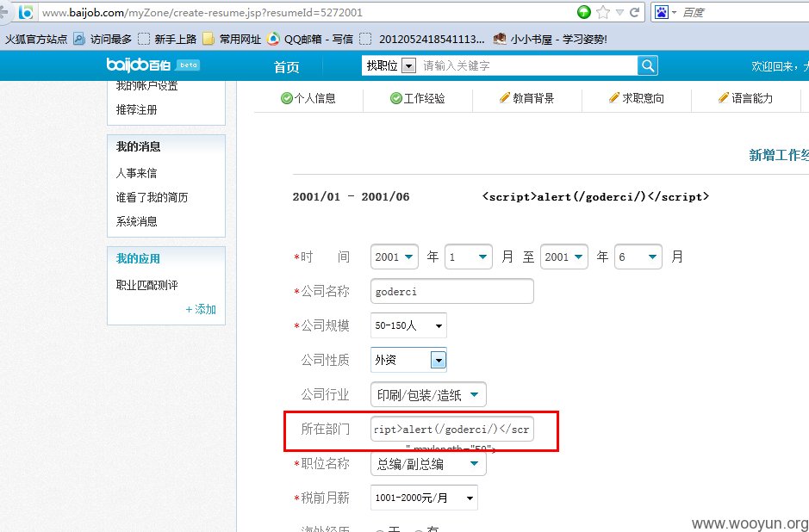The width and height of the screenshot is (809, 532).
Task: Open 公司性质 外资 dropdown
Action: [408, 360]
